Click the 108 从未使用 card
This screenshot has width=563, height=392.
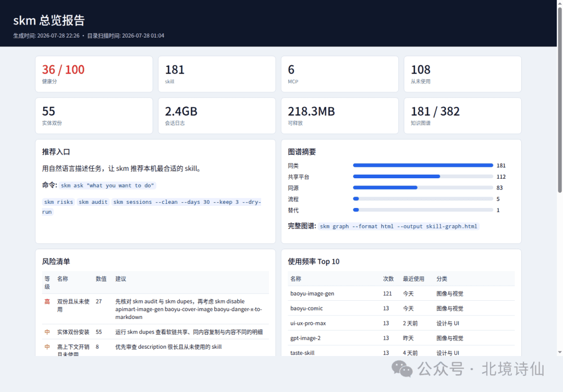[462, 74]
